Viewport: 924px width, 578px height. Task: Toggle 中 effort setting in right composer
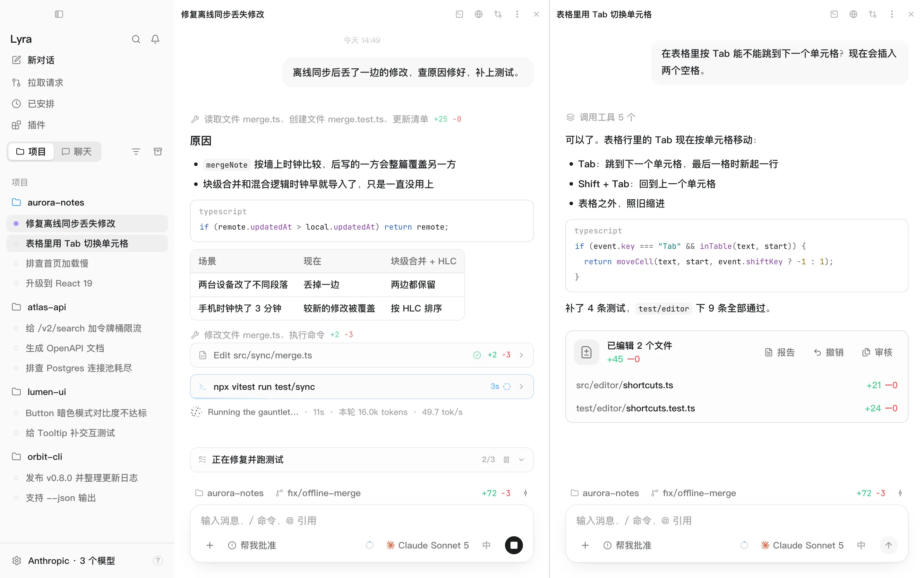861,546
